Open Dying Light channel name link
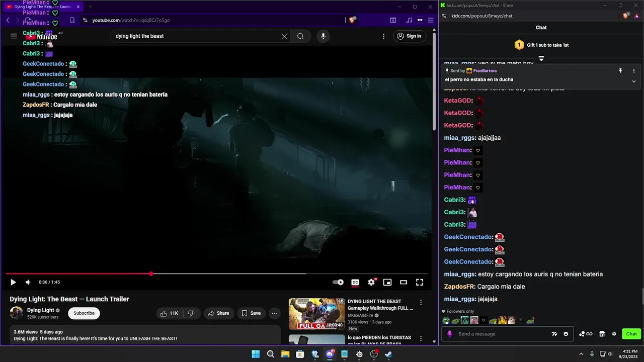The width and height of the screenshot is (644, 362). 40,310
